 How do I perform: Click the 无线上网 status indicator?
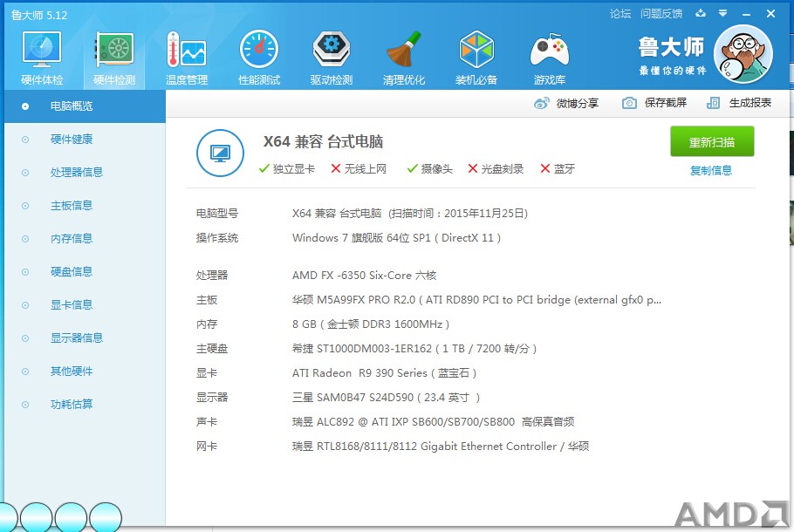[x=359, y=168]
